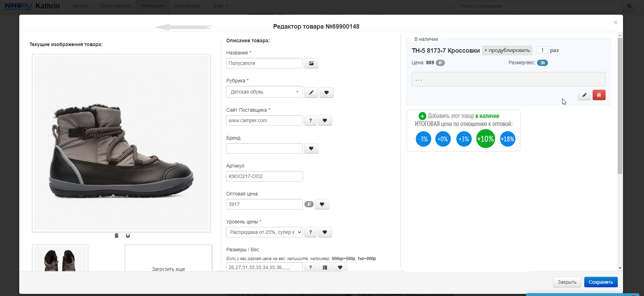
Task: Click the search in collections field
Action: pos(538,6)
